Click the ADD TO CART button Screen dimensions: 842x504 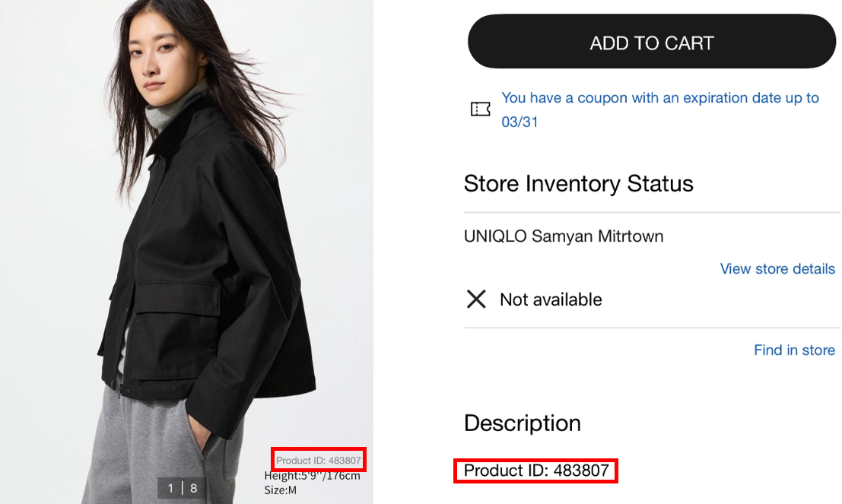point(652,43)
